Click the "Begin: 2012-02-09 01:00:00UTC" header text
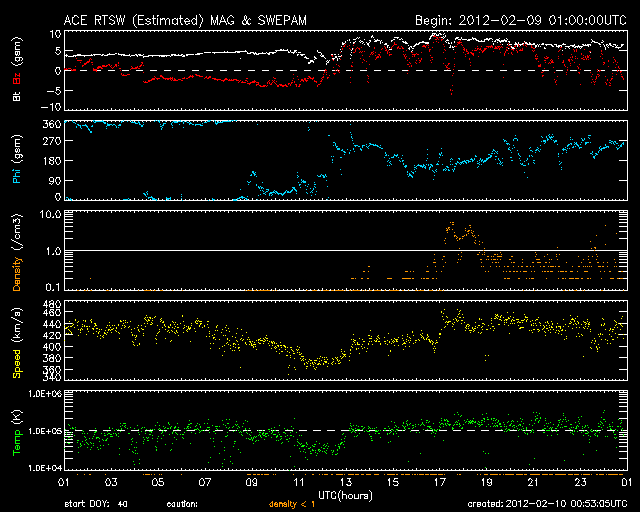Image resolution: width=640 pixels, height=512 pixels. click(x=520, y=20)
